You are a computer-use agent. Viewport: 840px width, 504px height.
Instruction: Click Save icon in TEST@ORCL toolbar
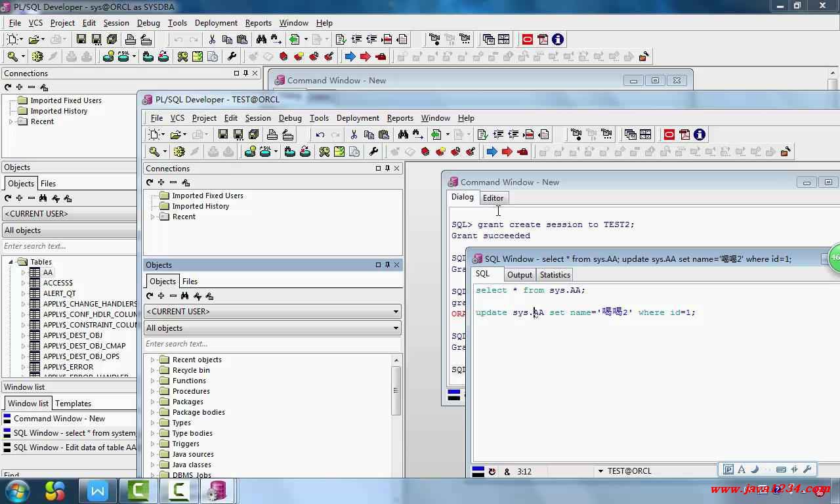click(222, 135)
